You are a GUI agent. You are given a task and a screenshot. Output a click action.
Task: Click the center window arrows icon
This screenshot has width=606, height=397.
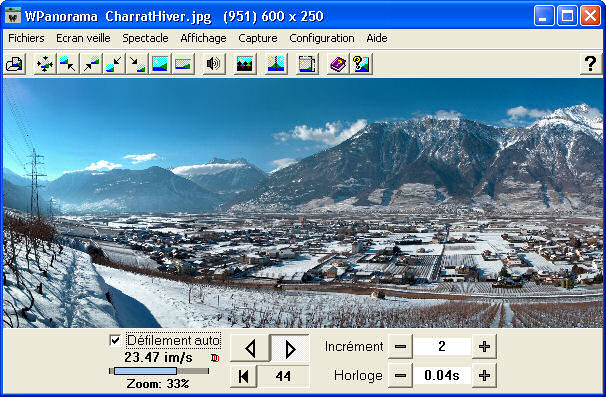[x=45, y=64]
